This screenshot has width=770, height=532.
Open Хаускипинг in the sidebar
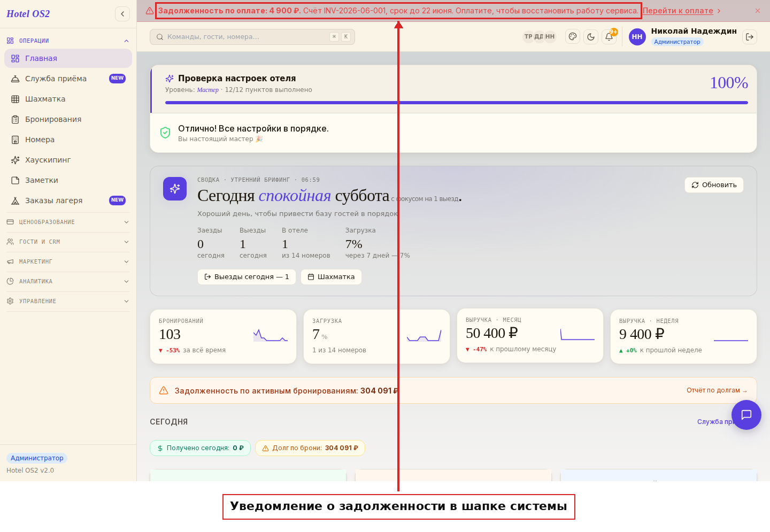[68, 160]
